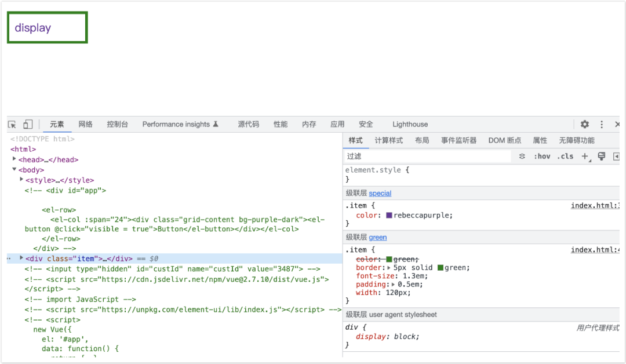Switch to the 源代码 tab

point(248,125)
